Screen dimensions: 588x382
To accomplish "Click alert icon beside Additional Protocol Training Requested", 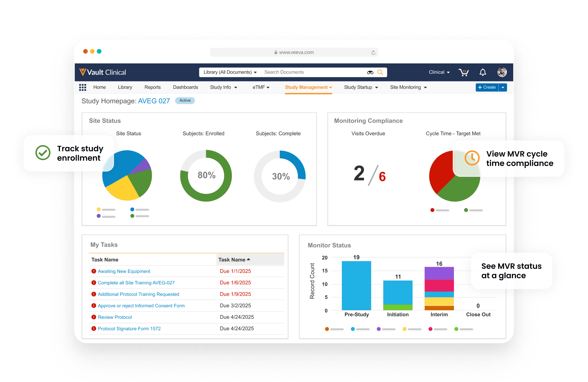I will tap(94, 294).
